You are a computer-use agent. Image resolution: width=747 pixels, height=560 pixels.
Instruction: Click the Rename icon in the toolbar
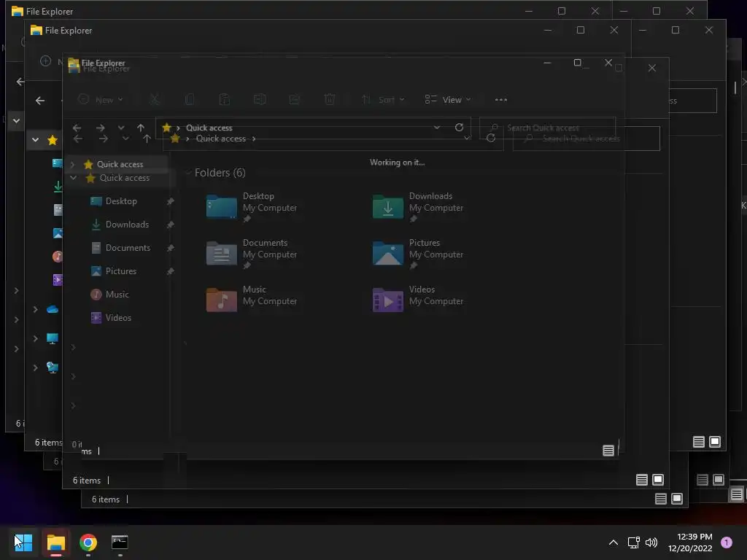[x=260, y=99]
